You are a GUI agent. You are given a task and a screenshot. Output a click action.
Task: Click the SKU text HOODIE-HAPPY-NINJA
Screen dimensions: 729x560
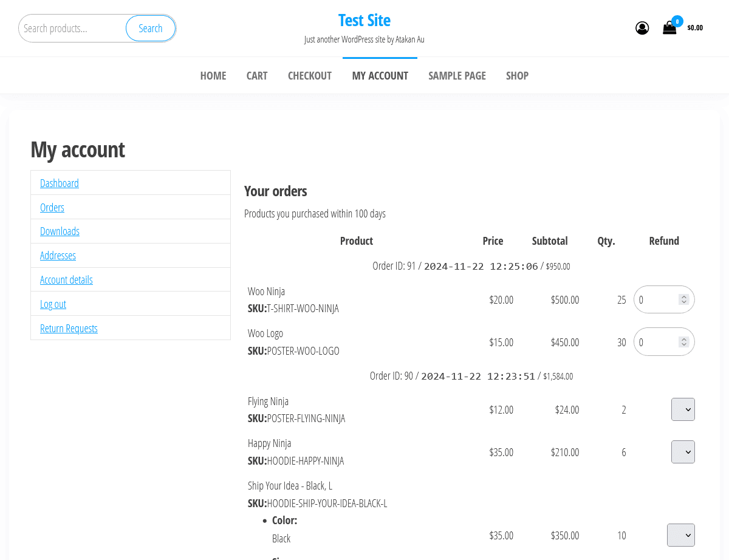[x=305, y=461]
